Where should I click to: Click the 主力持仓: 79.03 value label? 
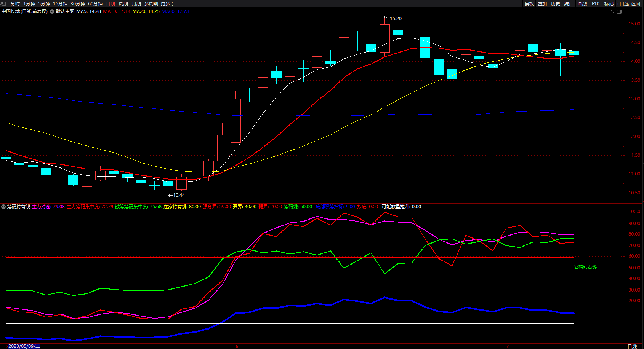click(x=48, y=207)
